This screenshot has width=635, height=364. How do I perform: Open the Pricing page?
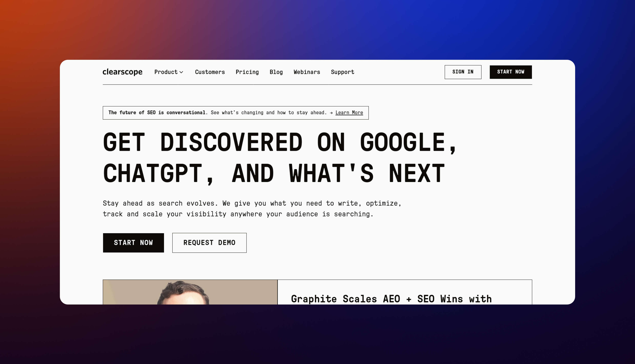pos(247,72)
